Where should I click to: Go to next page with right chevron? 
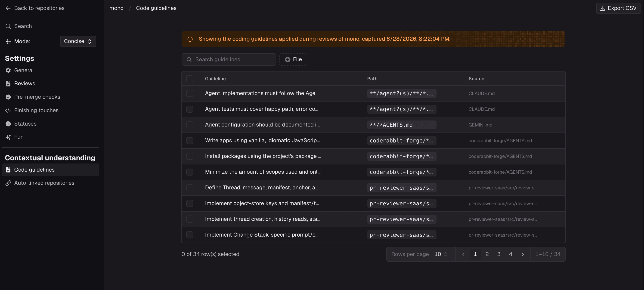pyautogui.click(x=523, y=254)
